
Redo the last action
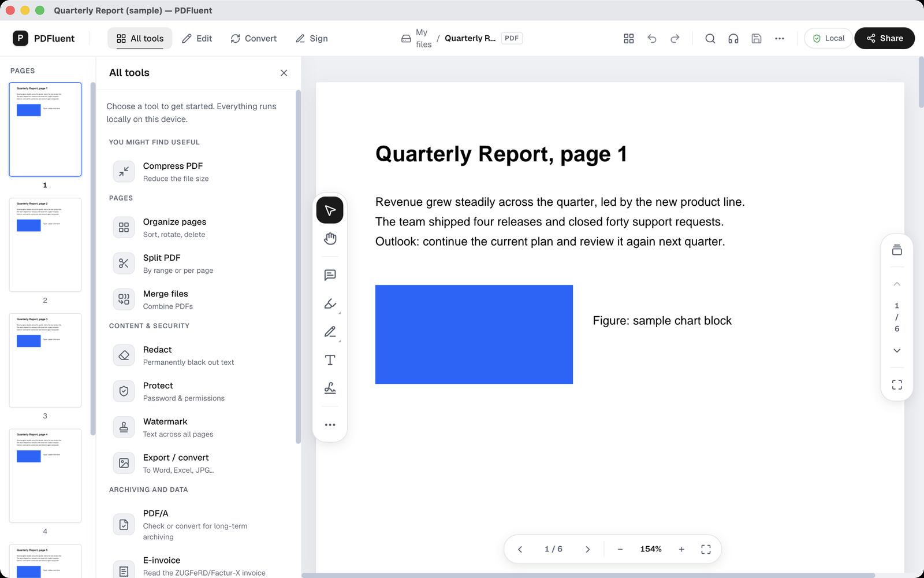[x=675, y=38]
